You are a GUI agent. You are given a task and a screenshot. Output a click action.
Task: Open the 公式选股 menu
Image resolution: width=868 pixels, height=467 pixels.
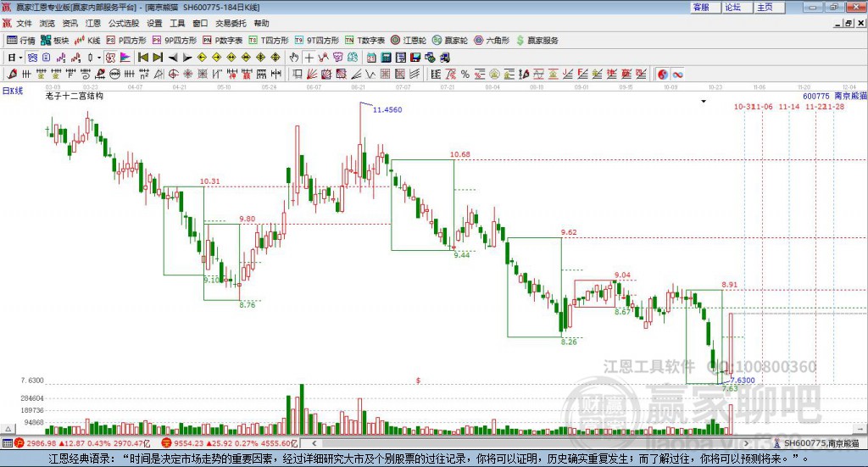(x=124, y=23)
